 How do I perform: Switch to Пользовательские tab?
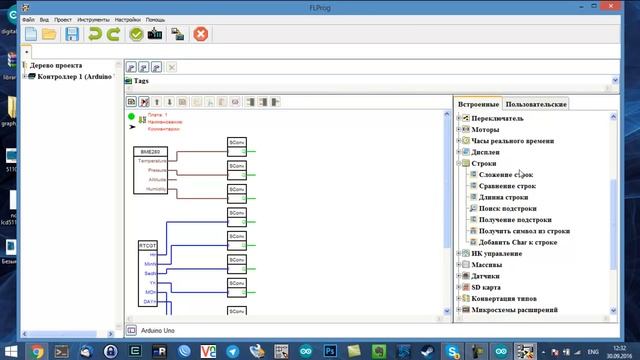pos(536,104)
